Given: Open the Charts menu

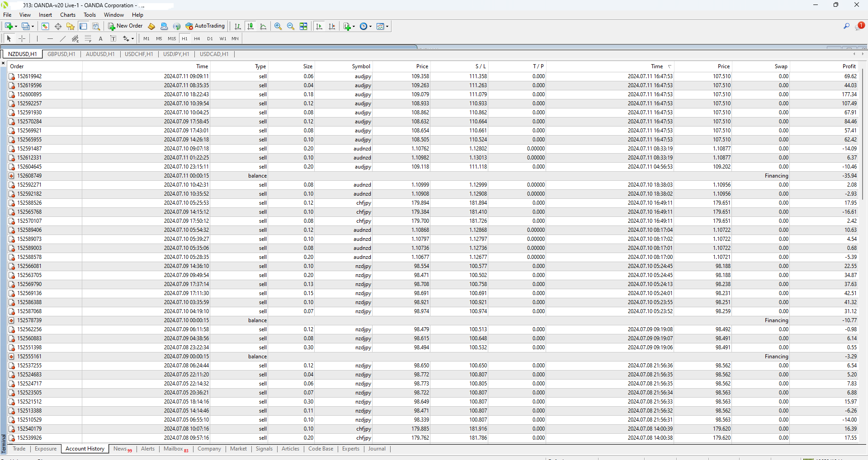Looking at the screenshot, I should pyautogui.click(x=68, y=15).
